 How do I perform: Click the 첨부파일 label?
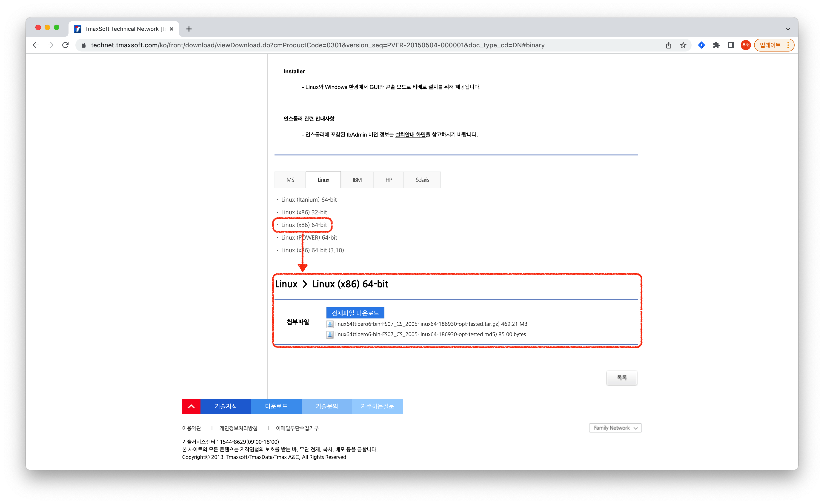pyautogui.click(x=298, y=322)
